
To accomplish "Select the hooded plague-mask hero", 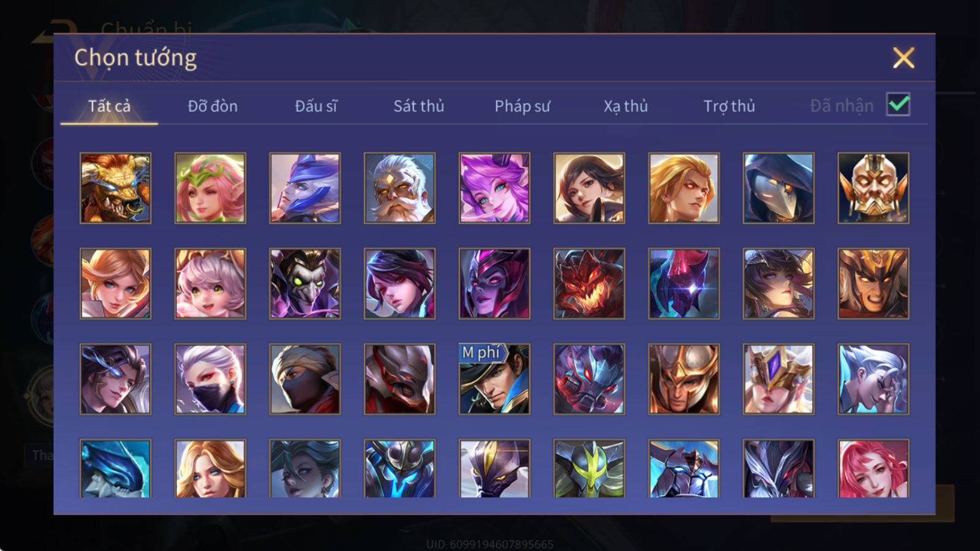I will coord(778,188).
